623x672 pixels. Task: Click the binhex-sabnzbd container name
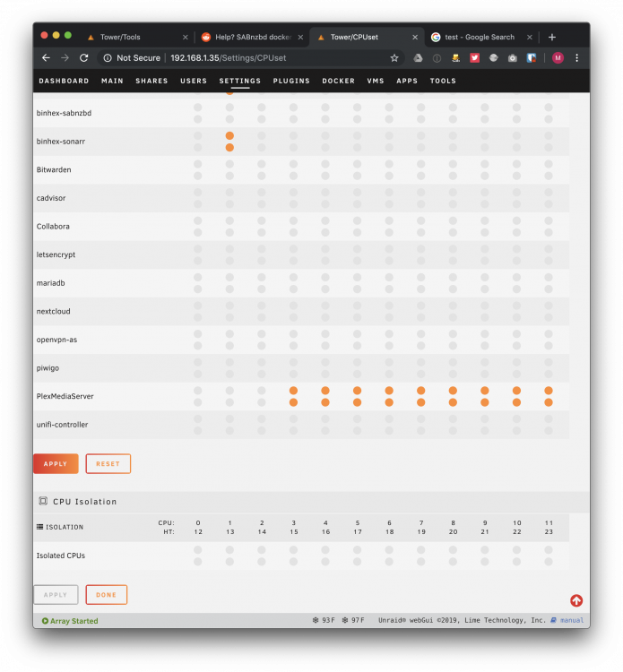(64, 113)
